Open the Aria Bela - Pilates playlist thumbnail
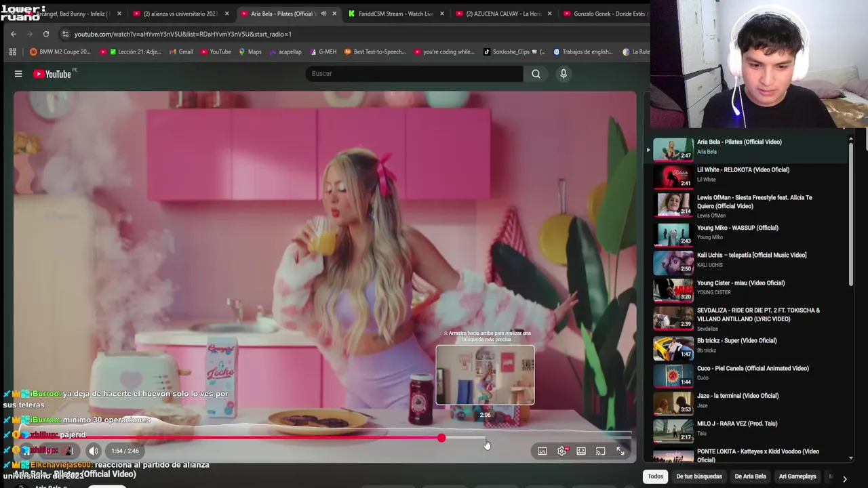The height and width of the screenshot is (488, 868). coord(673,150)
